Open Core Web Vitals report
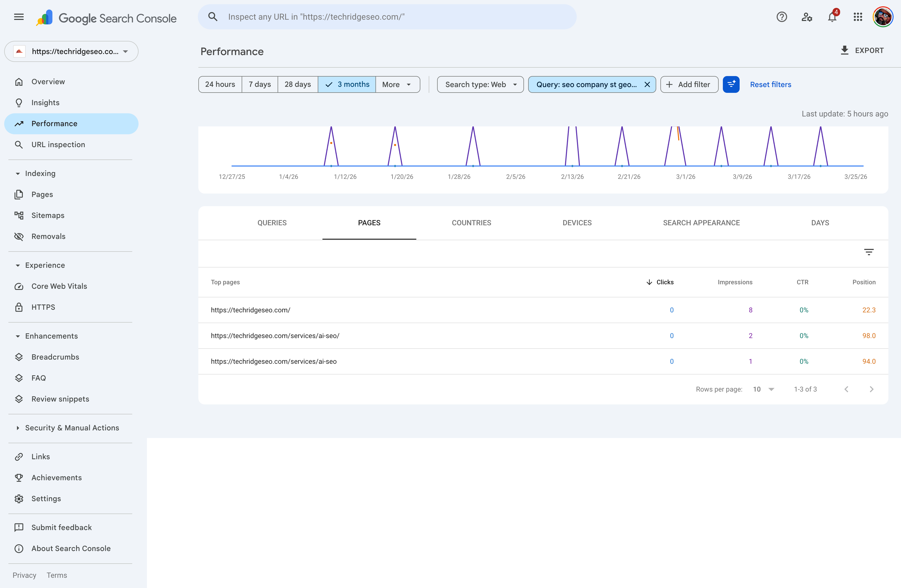Image resolution: width=901 pixels, height=588 pixels. click(x=71, y=286)
